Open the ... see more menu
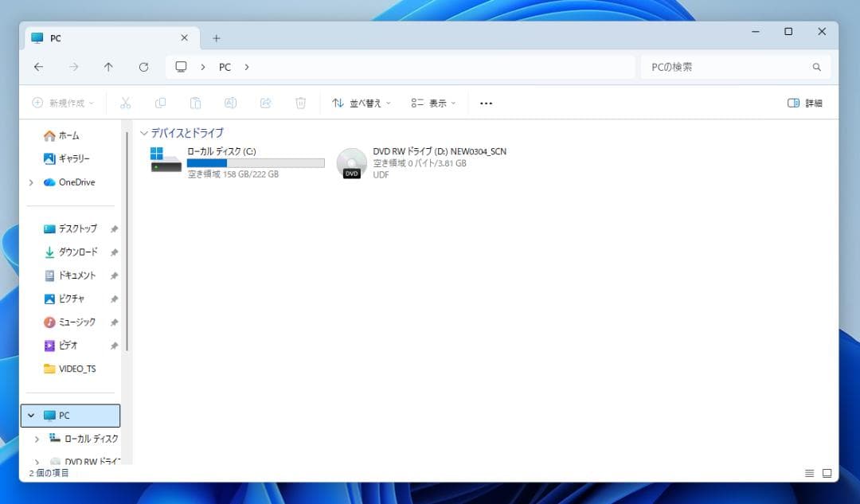The height and width of the screenshot is (504, 860). click(486, 103)
